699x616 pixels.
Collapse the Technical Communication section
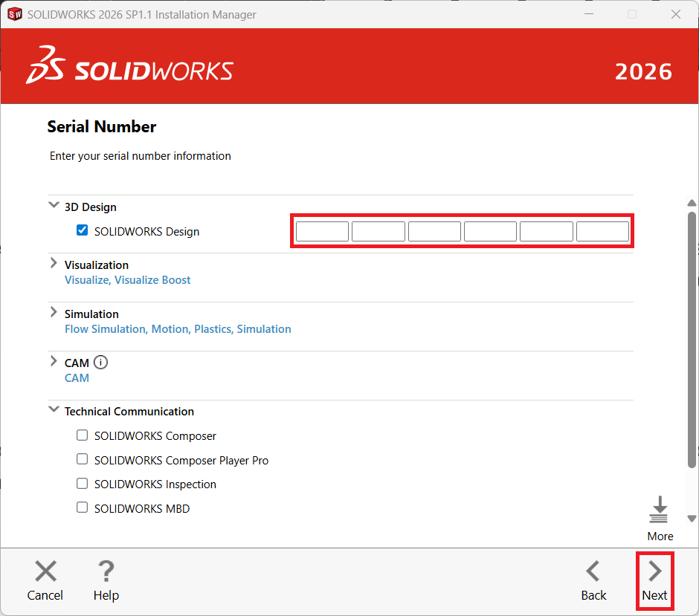[54, 410]
